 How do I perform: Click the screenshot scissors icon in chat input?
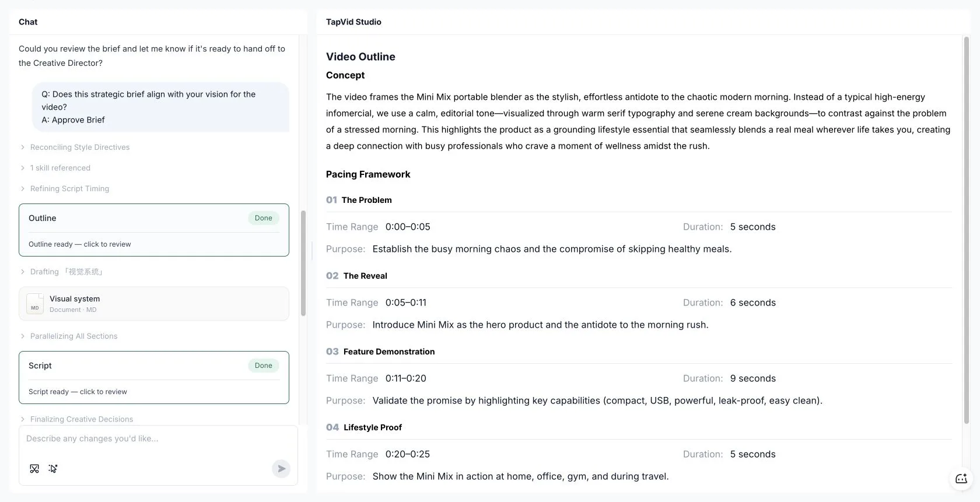(34, 469)
